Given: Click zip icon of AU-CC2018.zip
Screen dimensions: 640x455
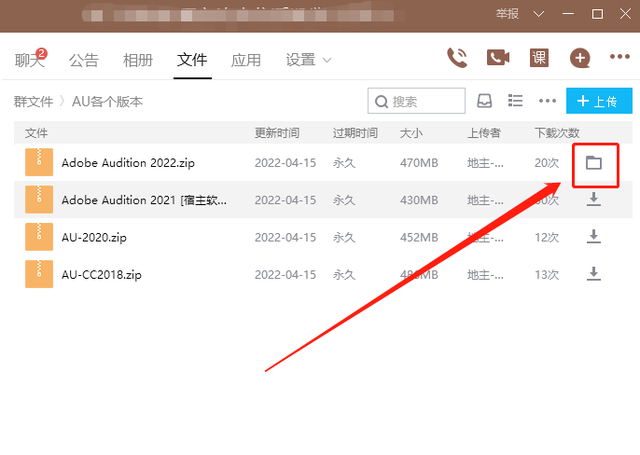Looking at the screenshot, I should pos(39,274).
